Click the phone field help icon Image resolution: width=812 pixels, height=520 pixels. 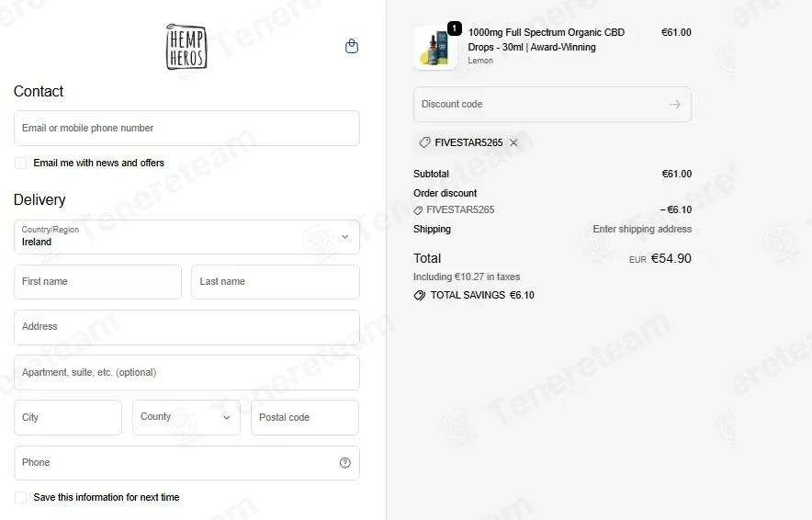click(344, 463)
